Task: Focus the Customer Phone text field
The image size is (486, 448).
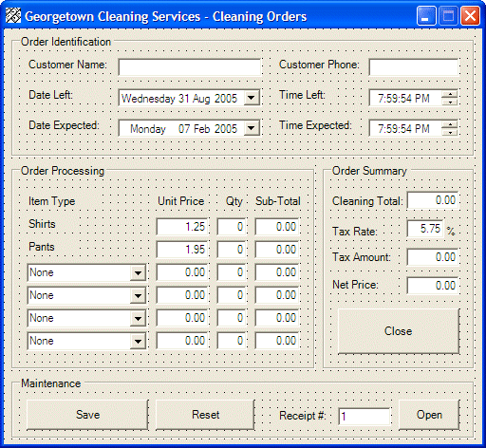Action: [414, 67]
